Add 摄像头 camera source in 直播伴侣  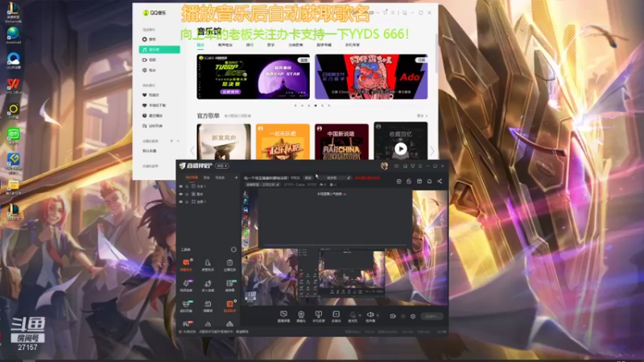point(301,316)
